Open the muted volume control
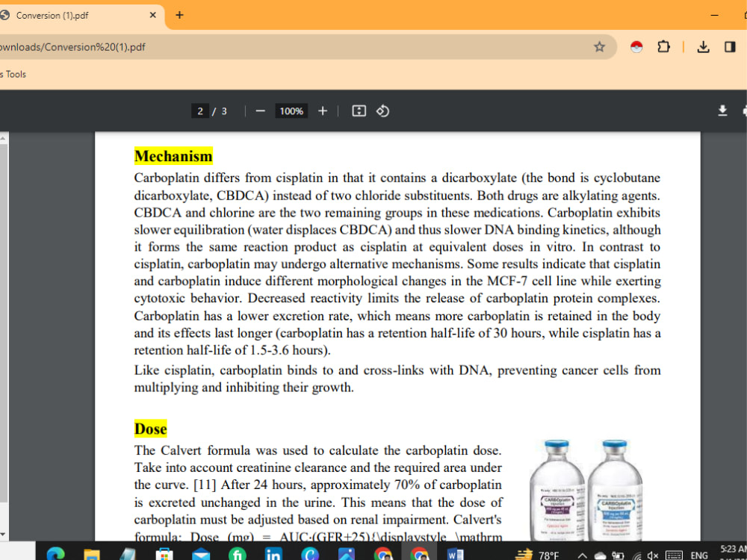 tap(653, 556)
